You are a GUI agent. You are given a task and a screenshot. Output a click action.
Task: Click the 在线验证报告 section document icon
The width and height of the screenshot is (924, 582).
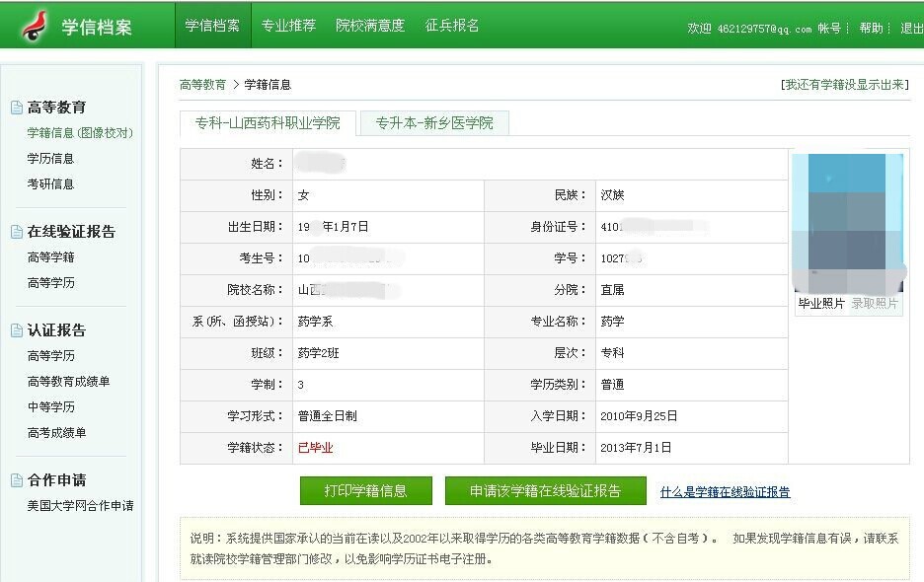click(x=16, y=232)
